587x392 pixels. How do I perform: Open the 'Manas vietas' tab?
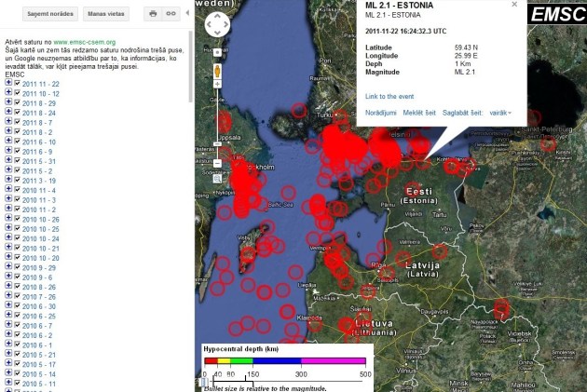(108, 14)
